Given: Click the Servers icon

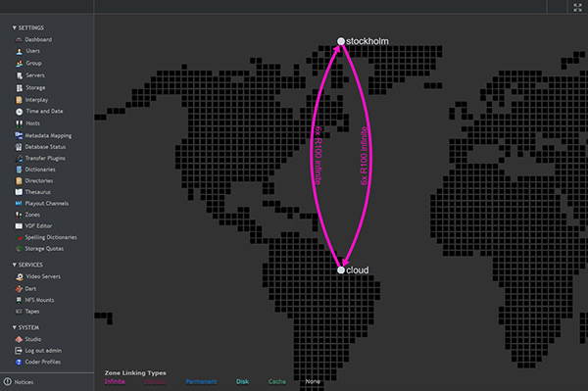Looking at the screenshot, I should pyautogui.click(x=20, y=75).
